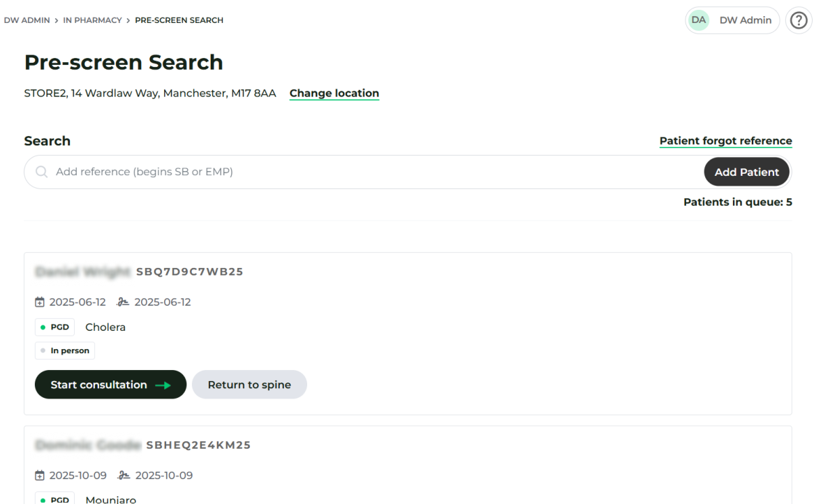Click the appointment person icon on the SBHEQ2E4KM25 card
The height and width of the screenshot is (504, 814).
tap(124, 475)
